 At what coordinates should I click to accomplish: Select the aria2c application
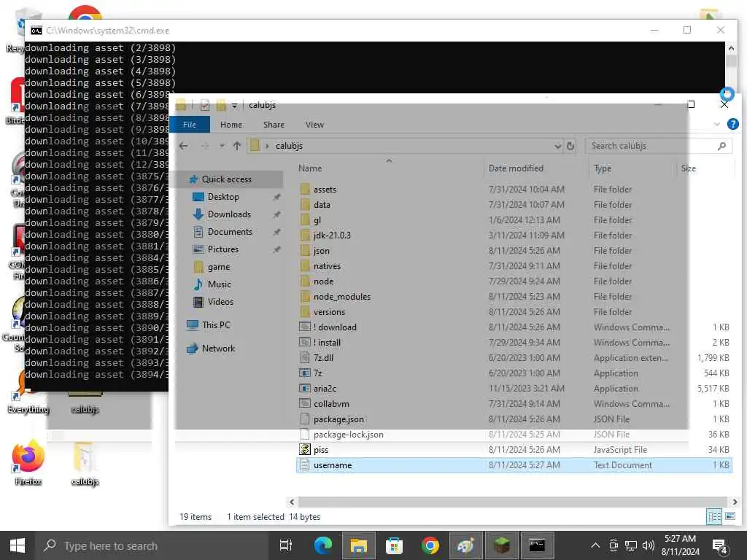325,389
